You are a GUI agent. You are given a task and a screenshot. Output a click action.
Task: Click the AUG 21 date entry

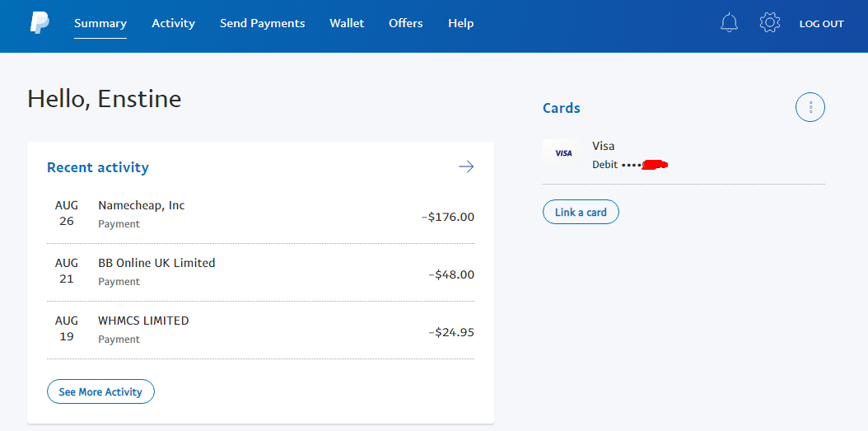(67, 271)
